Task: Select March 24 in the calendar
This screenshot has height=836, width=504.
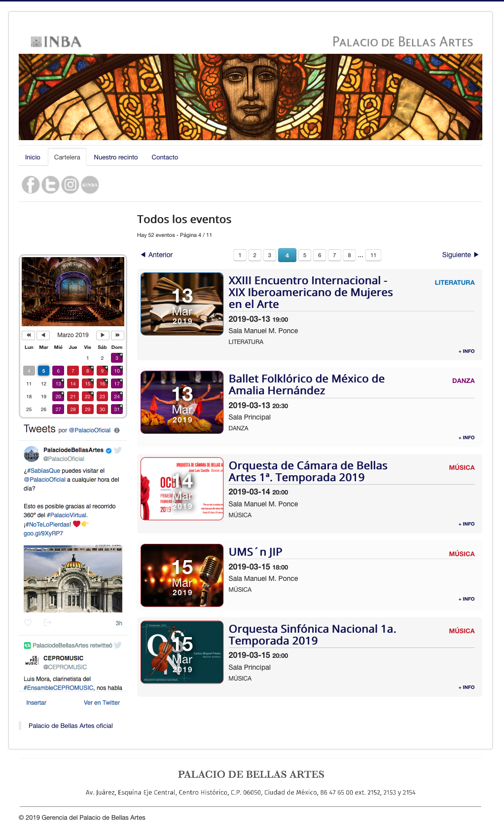Action: point(117,397)
